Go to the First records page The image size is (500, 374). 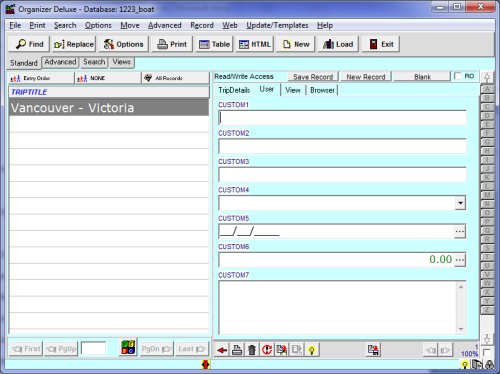click(x=26, y=349)
